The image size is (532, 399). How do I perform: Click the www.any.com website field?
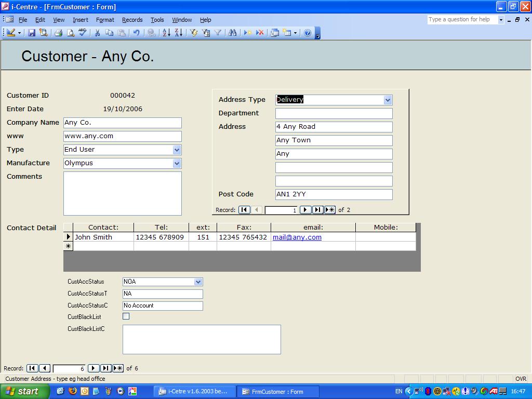tap(123, 136)
